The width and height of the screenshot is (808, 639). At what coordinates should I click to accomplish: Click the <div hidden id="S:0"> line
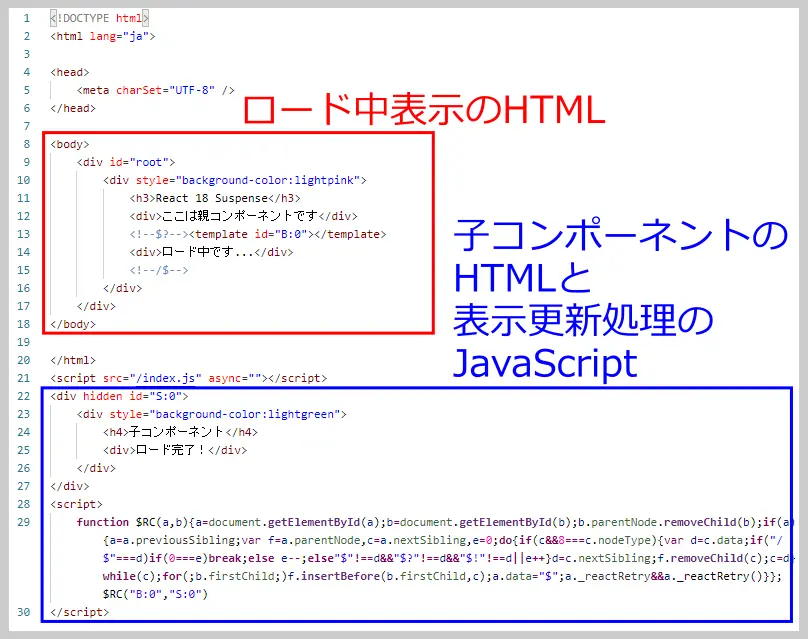pyautogui.click(x=119, y=396)
